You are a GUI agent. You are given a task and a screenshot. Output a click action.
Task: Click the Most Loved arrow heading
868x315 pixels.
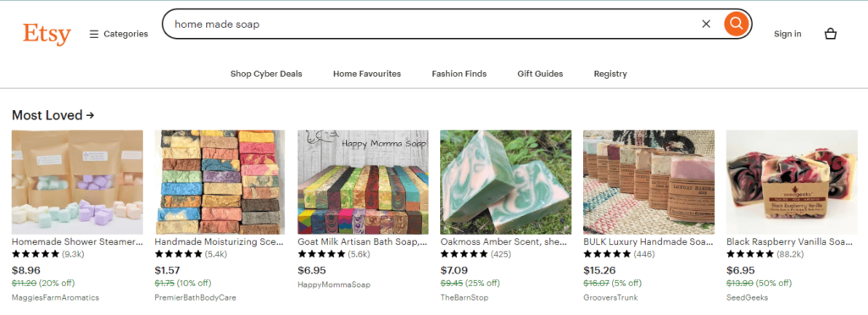click(53, 115)
